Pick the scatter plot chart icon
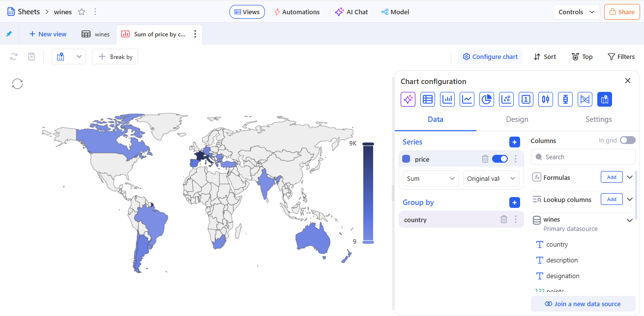This screenshot has width=644, height=316. pyautogui.click(x=506, y=99)
